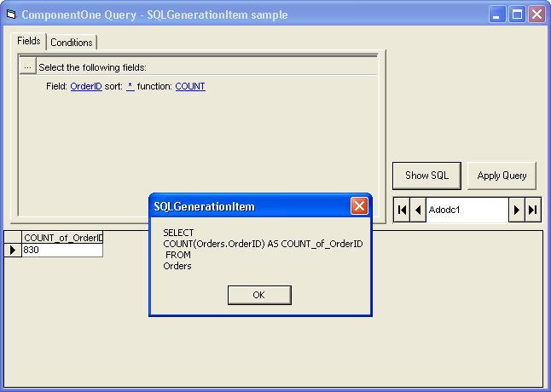
Task: Open the OrderID field link
Action: pyautogui.click(x=86, y=86)
